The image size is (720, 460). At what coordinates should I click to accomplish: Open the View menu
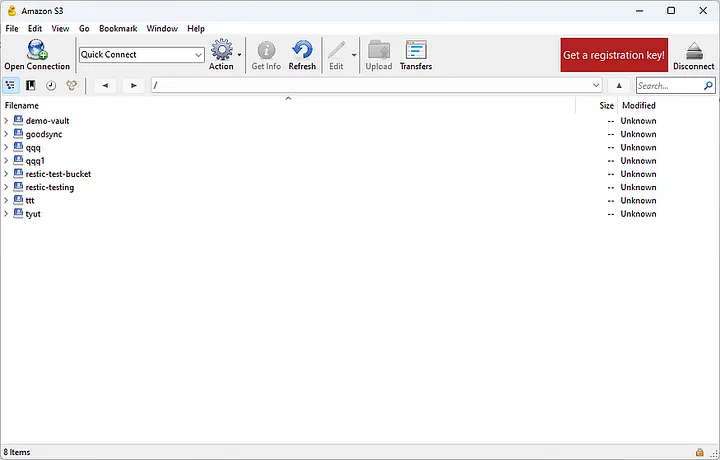click(60, 28)
